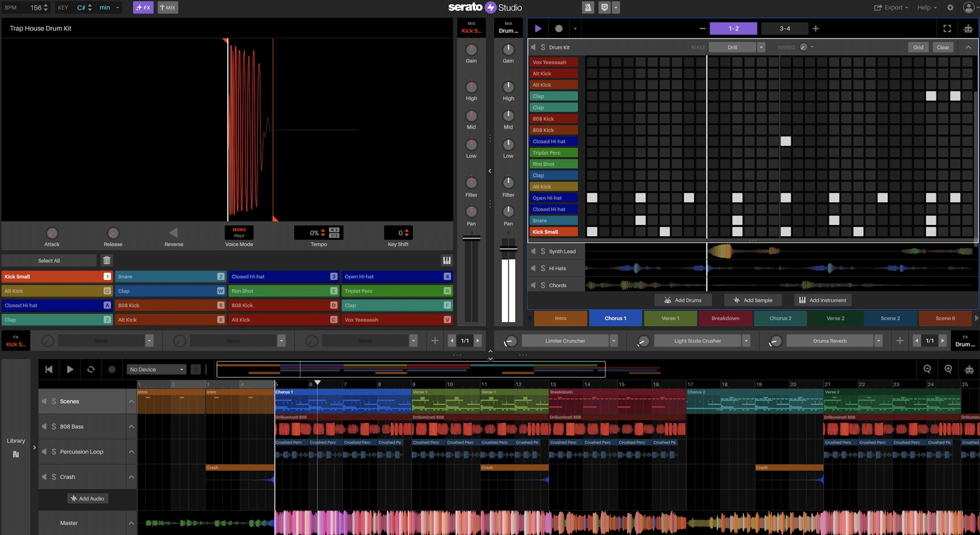Play the song timeline
Viewport: 980px width, 535px height.
[70, 369]
